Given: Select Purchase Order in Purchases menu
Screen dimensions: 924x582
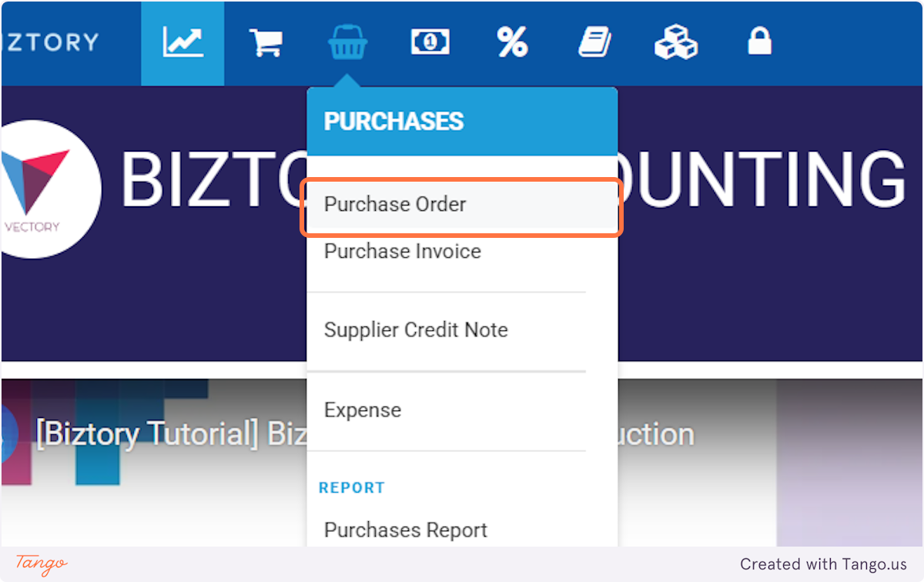Looking at the screenshot, I should click(462, 206).
